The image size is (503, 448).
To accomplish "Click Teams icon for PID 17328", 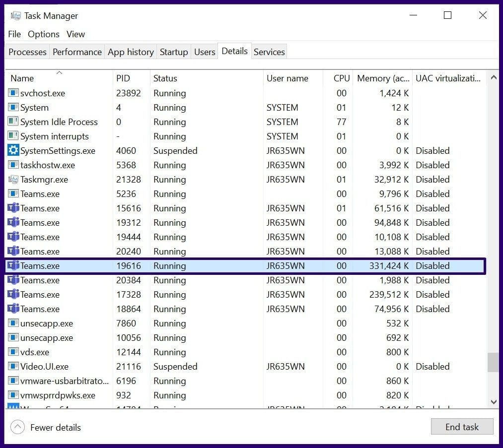I will [13, 294].
